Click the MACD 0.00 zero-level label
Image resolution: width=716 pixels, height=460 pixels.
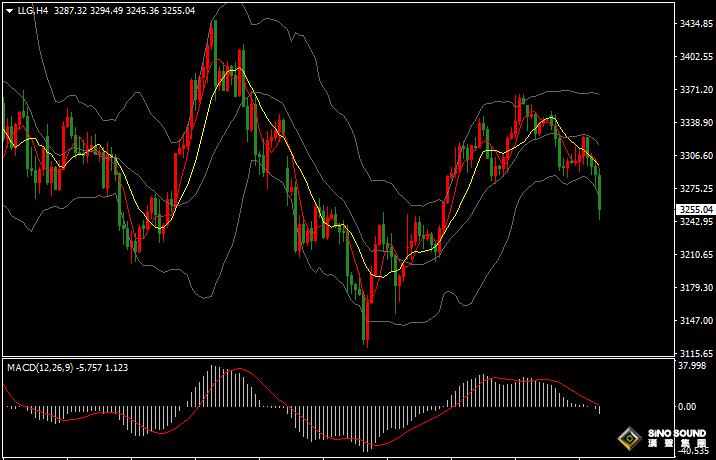coord(687,407)
